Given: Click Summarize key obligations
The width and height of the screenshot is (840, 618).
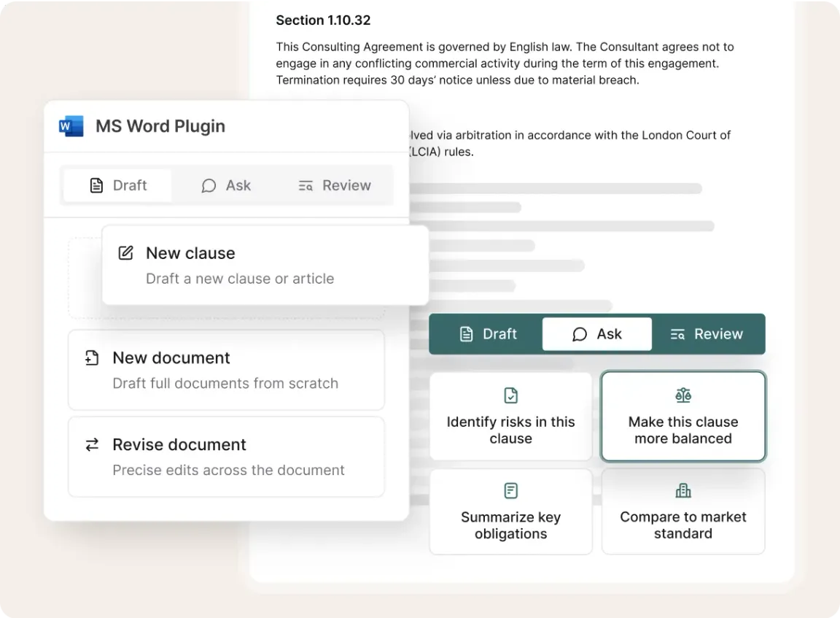Looking at the screenshot, I should [x=510, y=511].
